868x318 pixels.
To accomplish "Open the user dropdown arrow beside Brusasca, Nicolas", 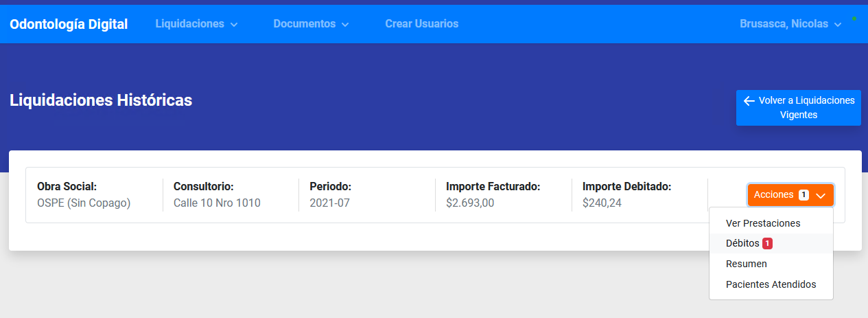I will click(x=838, y=24).
